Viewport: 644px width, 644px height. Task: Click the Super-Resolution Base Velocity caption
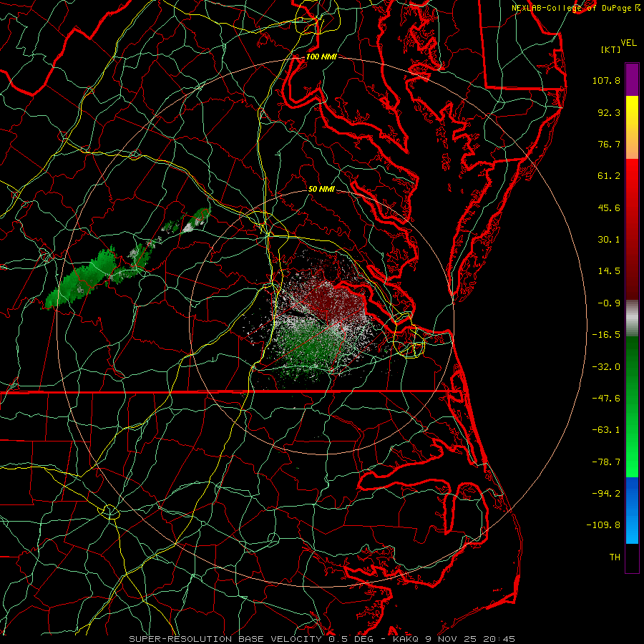(x=322, y=639)
